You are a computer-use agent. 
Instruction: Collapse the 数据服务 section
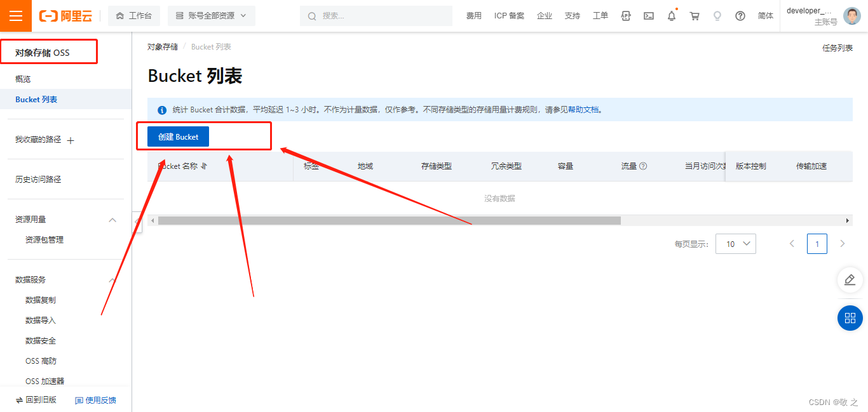click(x=112, y=280)
